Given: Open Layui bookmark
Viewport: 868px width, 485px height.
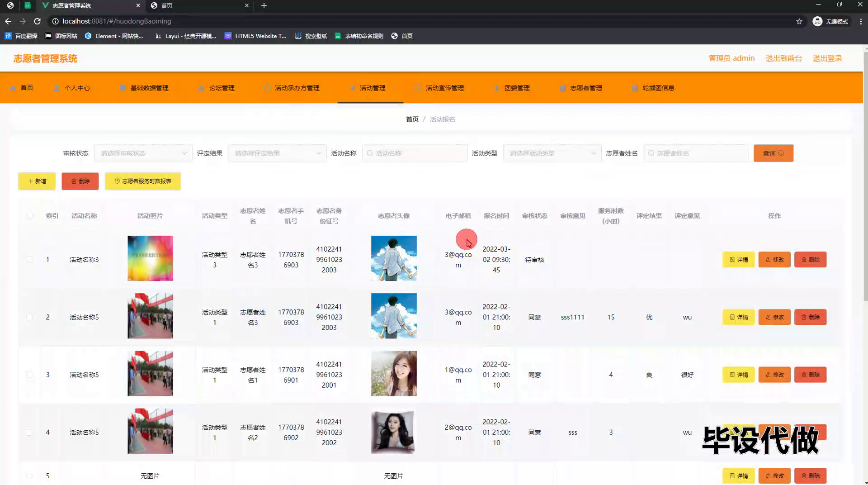Looking at the screenshot, I should click(x=185, y=36).
